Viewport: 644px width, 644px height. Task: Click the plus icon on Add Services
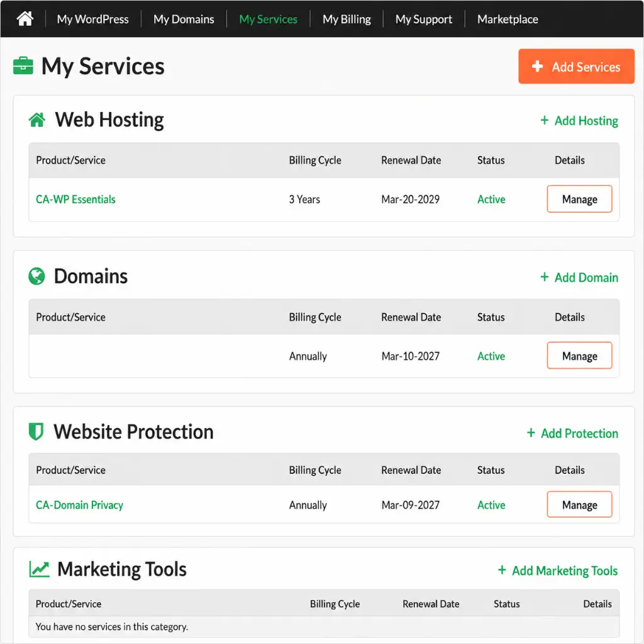pyautogui.click(x=537, y=66)
